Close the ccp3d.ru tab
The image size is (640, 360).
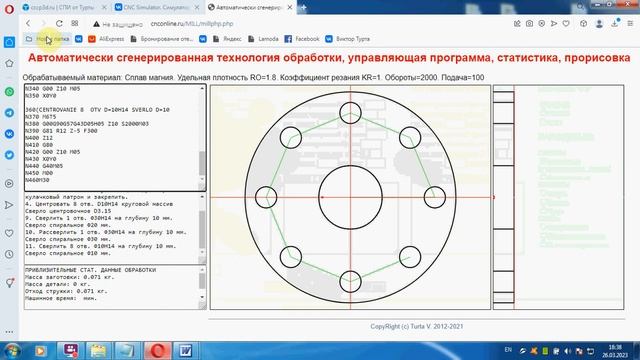click(104, 7)
